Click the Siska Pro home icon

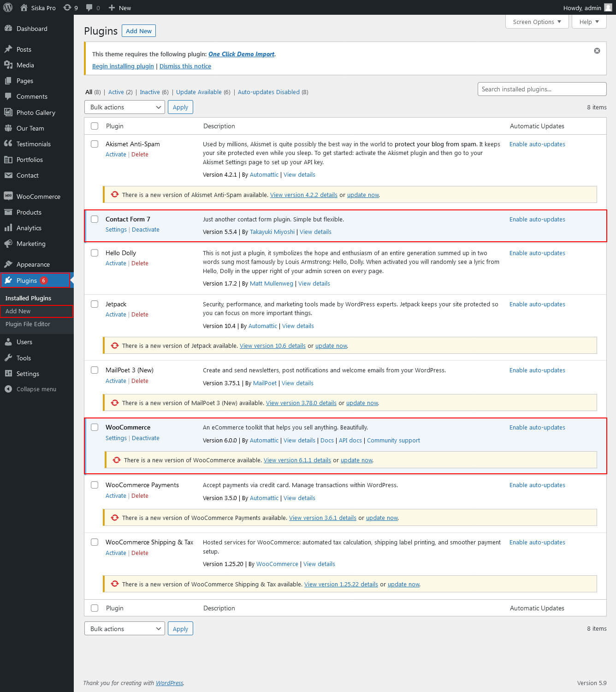(x=24, y=7)
